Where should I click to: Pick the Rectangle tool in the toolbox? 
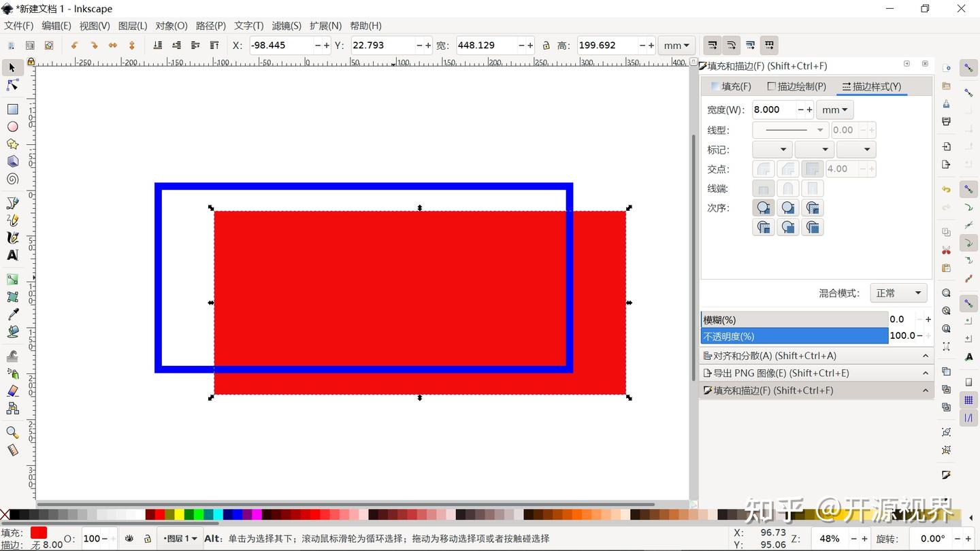[12, 109]
